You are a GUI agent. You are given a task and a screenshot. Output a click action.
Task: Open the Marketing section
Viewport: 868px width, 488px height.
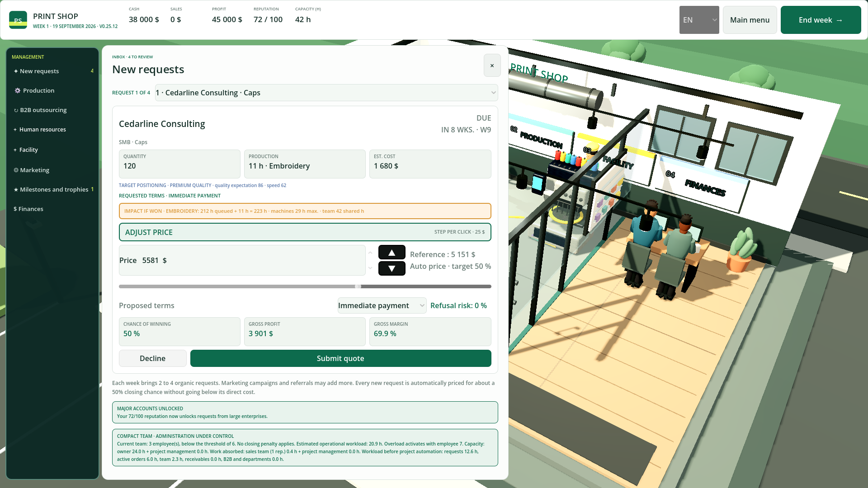52,170
